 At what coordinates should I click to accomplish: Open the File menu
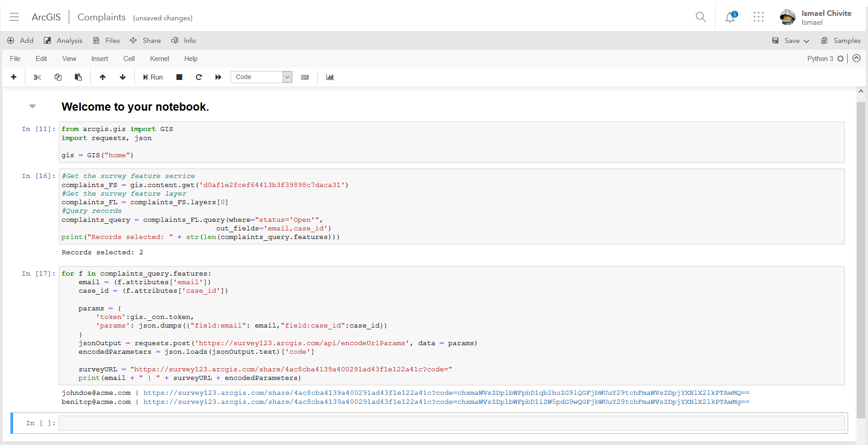15,59
